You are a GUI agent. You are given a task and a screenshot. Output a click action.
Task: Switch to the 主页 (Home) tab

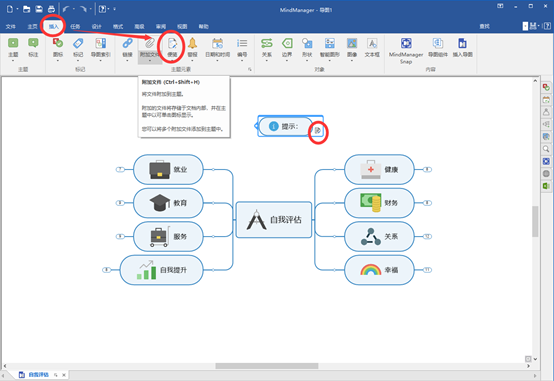(x=32, y=27)
